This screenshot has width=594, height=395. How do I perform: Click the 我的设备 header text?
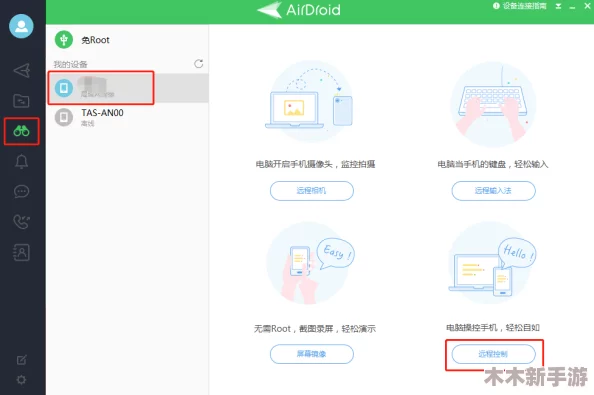(70, 64)
